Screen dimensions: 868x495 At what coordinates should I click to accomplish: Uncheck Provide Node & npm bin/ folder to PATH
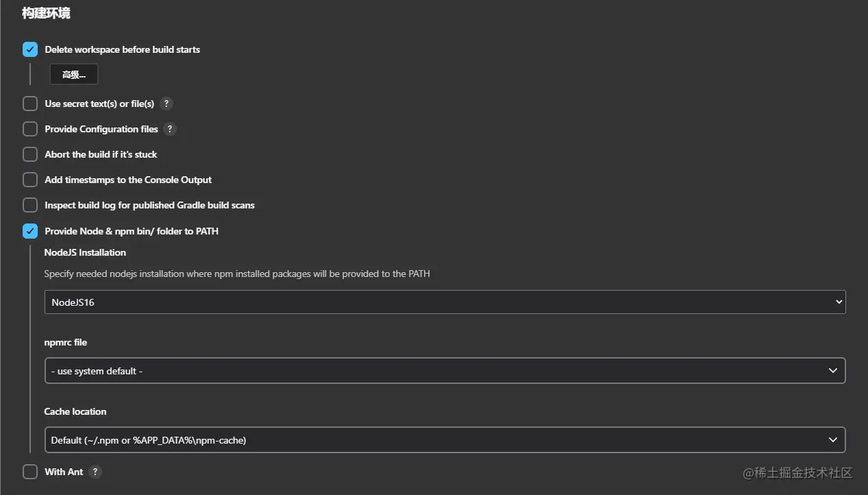point(30,231)
